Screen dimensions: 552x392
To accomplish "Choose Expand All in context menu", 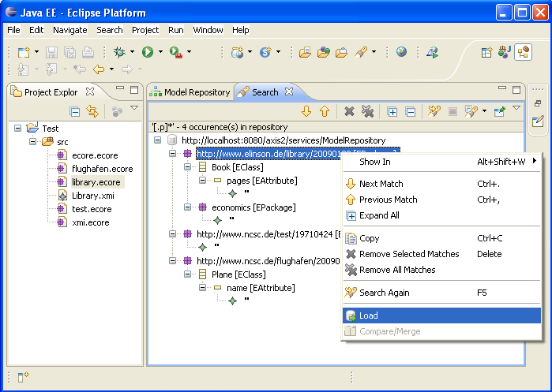I will coord(441,215).
